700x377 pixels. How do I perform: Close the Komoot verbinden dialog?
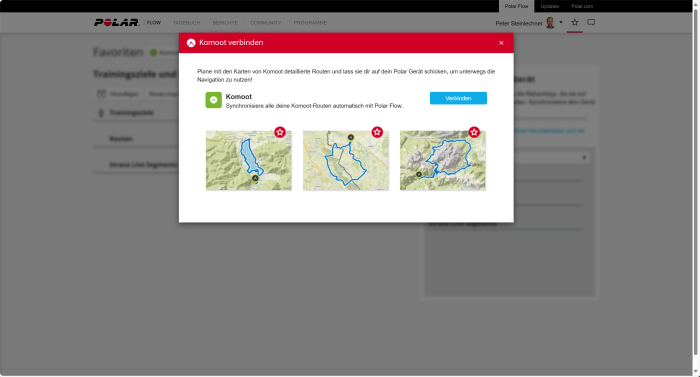click(501, 43)
